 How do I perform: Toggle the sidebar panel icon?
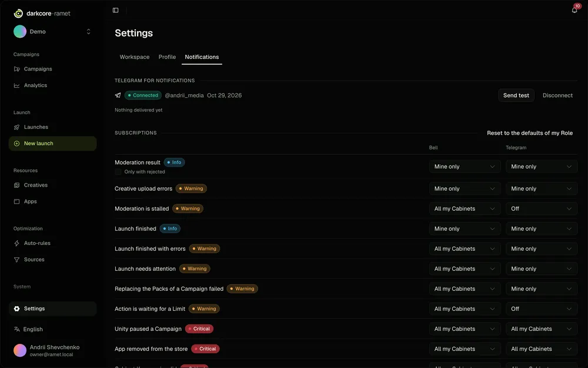tap(115, 10)
